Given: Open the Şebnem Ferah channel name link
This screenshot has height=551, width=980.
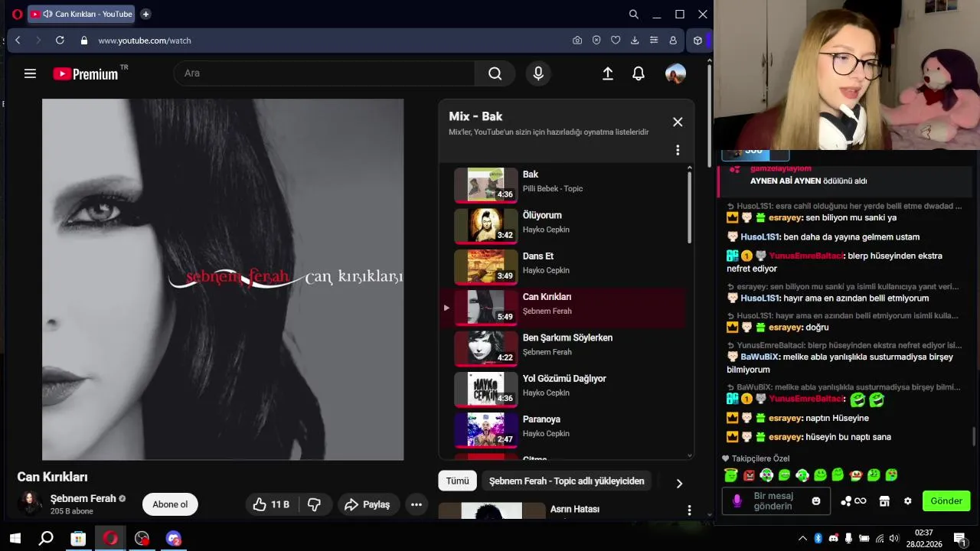Looking at the screenshot, I should [x=83, y=499].
